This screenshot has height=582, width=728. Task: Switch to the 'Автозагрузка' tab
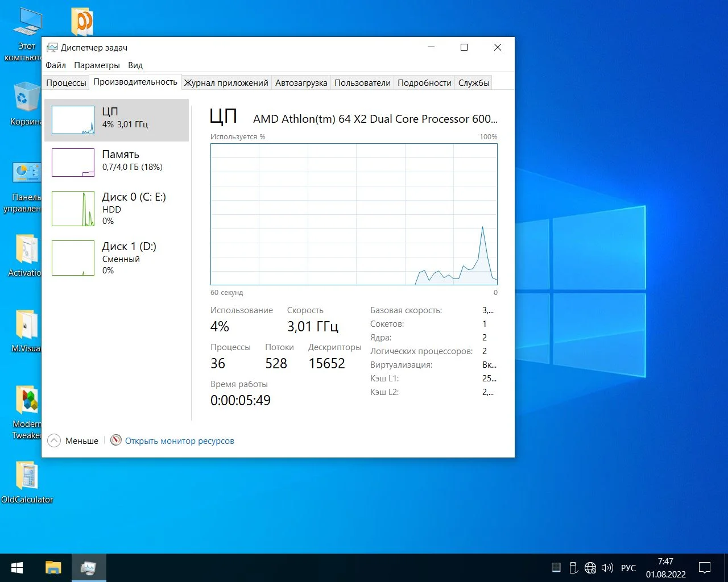click(301, 82)
